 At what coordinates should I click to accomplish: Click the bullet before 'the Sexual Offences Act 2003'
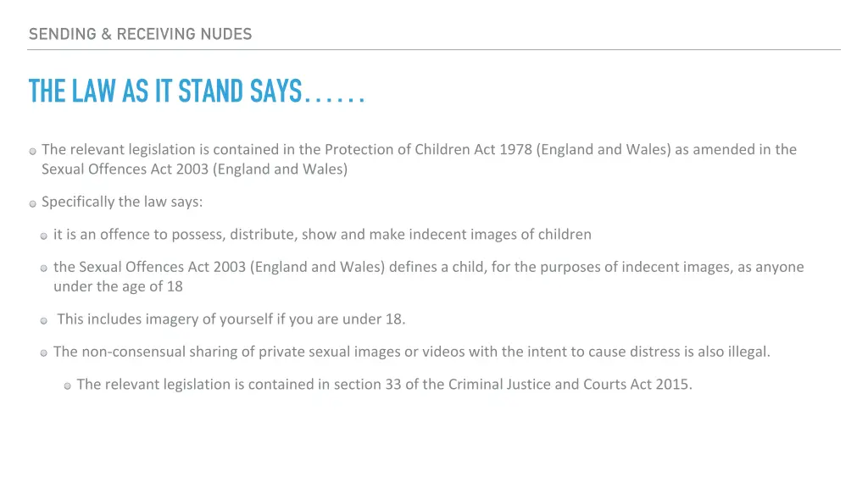coord(44,269)
